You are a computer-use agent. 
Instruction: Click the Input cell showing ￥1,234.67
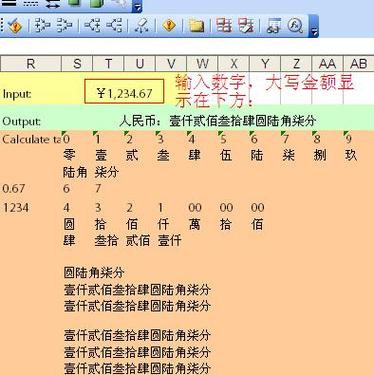click(124, 92)
